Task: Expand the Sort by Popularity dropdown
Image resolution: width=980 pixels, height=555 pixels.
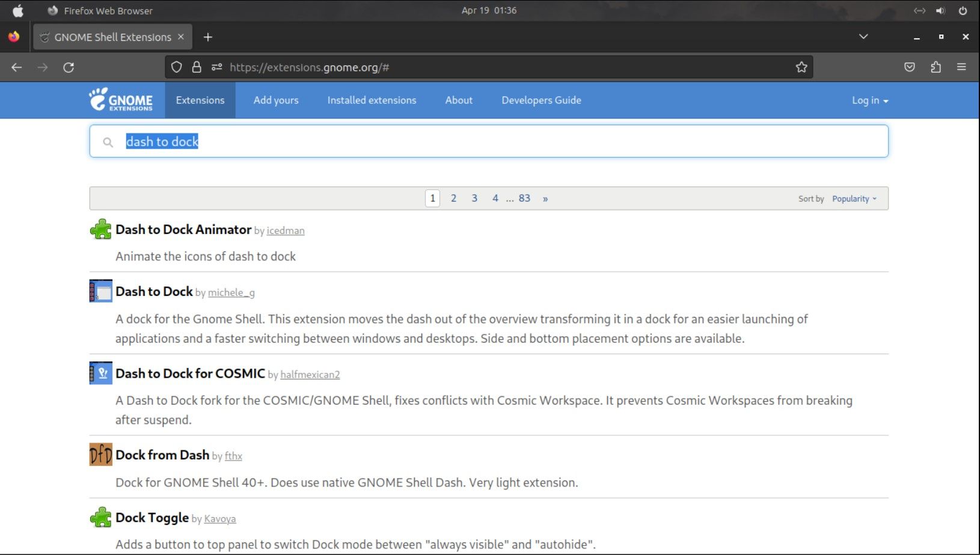Action: pyautogui.click(x=854, y=199)
